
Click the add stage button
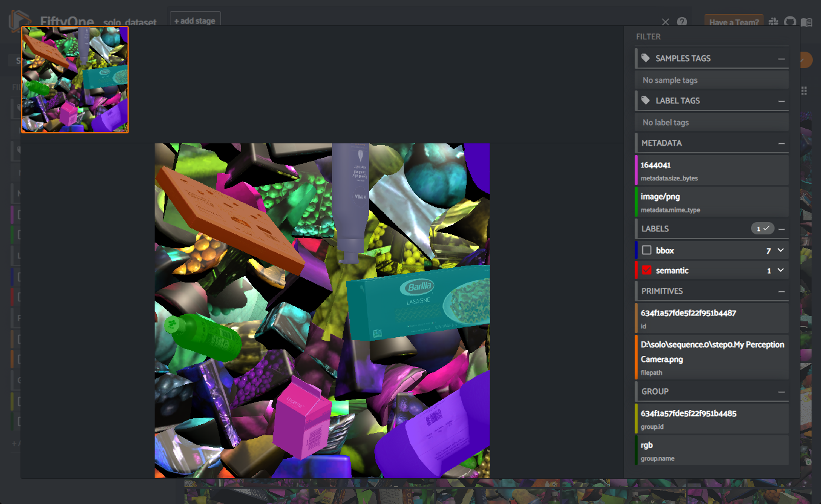point(195,21)
